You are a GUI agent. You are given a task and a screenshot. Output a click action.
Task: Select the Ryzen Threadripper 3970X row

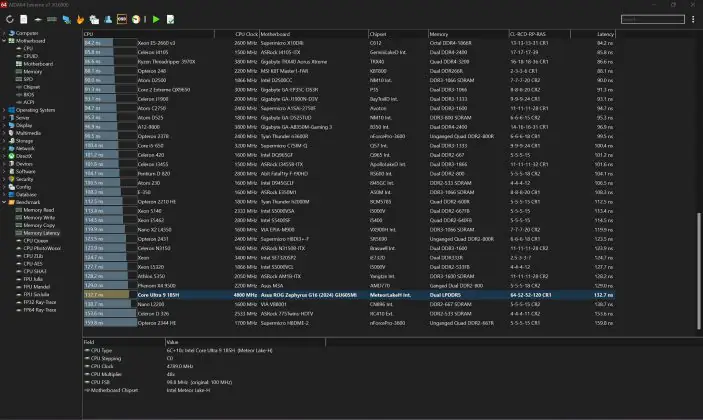(349, 61)
